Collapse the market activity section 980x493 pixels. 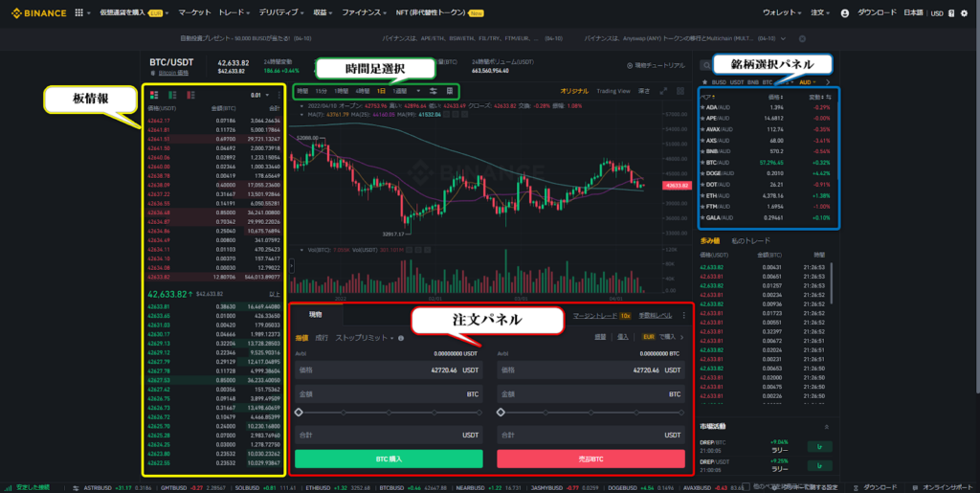coord(827,427)
